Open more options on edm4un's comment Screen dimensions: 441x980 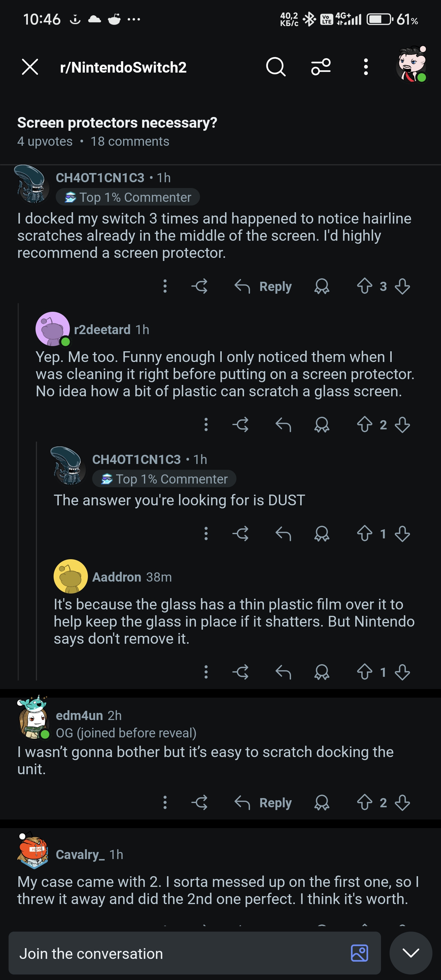[165, 802]
